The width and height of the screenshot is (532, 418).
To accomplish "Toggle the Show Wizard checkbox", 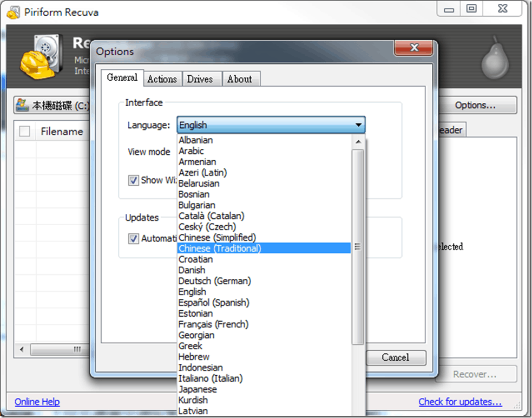I will click(x=133, y=180).
